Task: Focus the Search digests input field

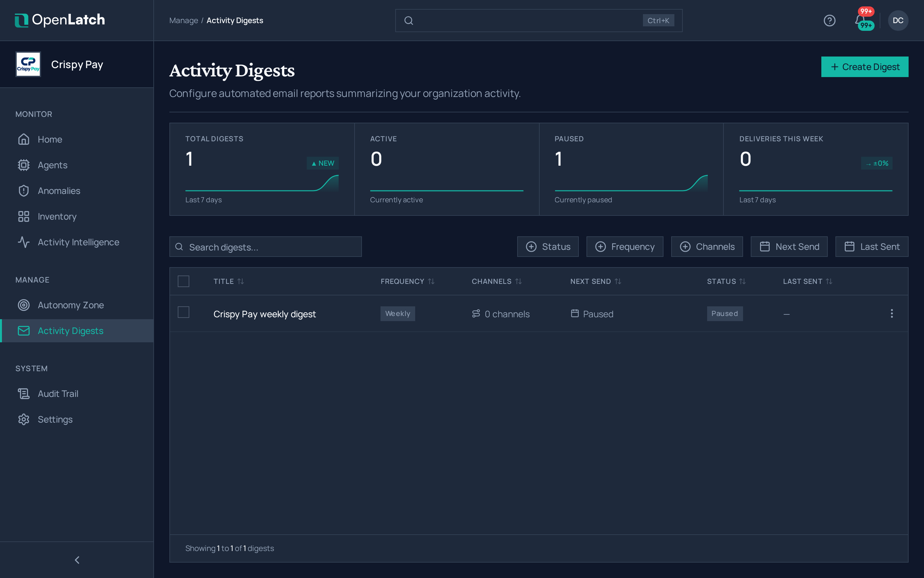Action: pos(265,247)
